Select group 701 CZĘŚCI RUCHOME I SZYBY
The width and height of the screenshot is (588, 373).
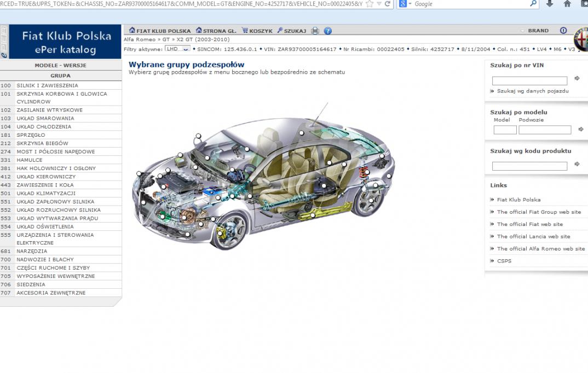pos(61,268)
